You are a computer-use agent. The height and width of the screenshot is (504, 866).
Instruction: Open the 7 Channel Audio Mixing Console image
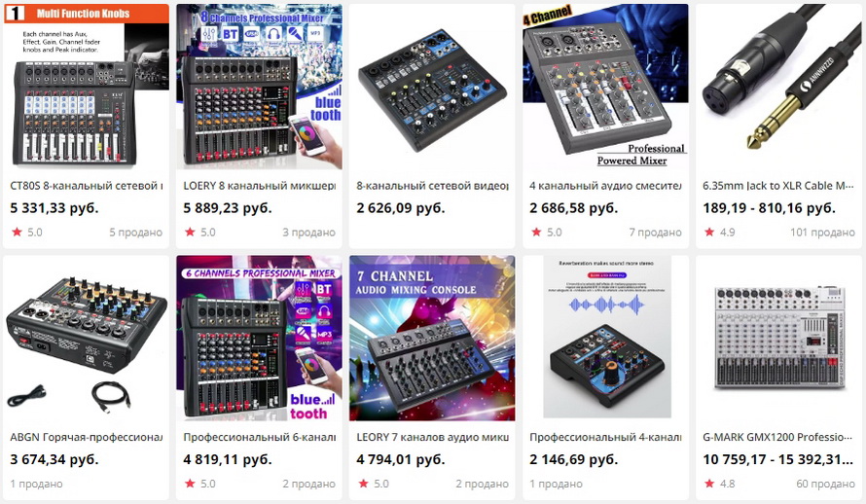click(x=432, y=338)
